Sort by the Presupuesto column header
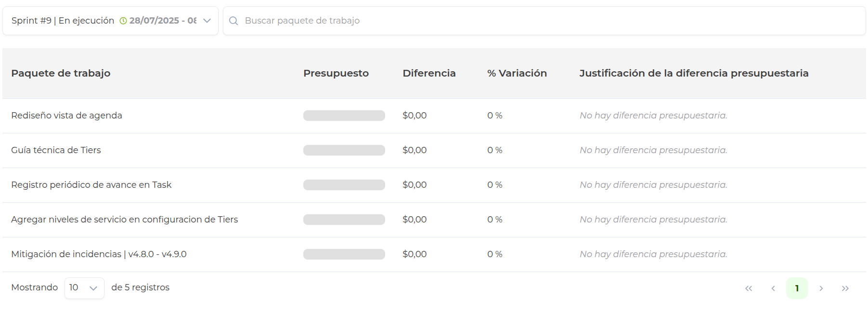Image resolution: width=868 pixels, height=313 pixels. tap(336, 73)
